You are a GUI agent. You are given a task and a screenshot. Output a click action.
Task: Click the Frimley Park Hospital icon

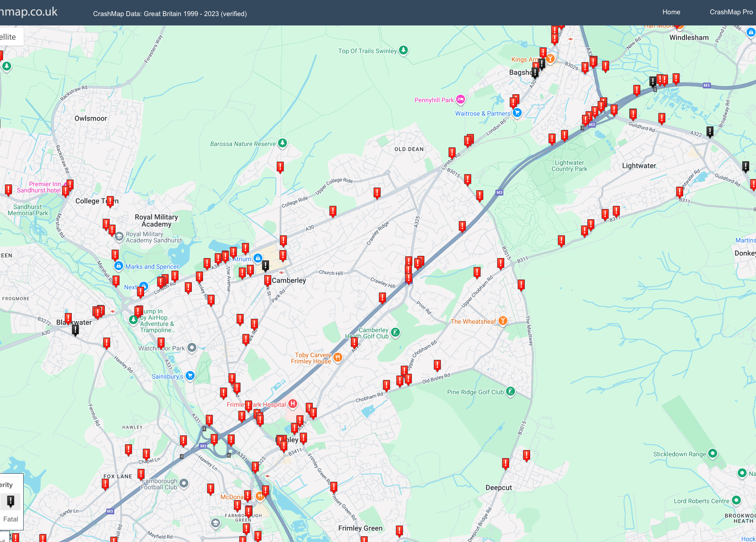[x=292, y=404]
